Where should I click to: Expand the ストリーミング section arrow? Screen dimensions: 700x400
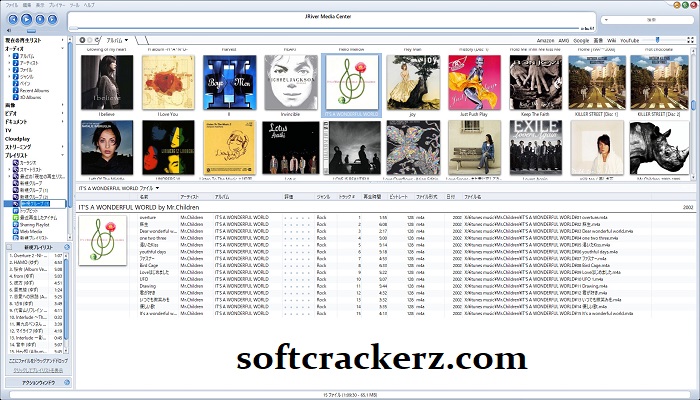tap(62, 146)
